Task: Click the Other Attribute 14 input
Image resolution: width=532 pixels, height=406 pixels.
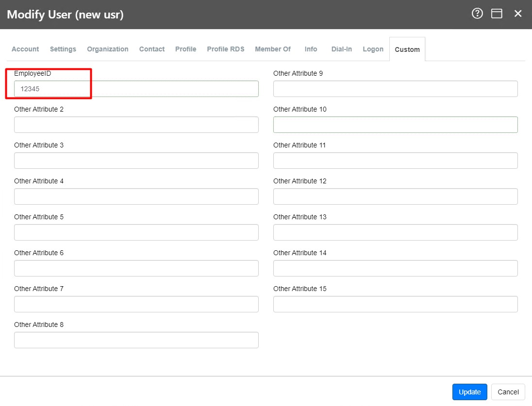Action: [395, 268]
